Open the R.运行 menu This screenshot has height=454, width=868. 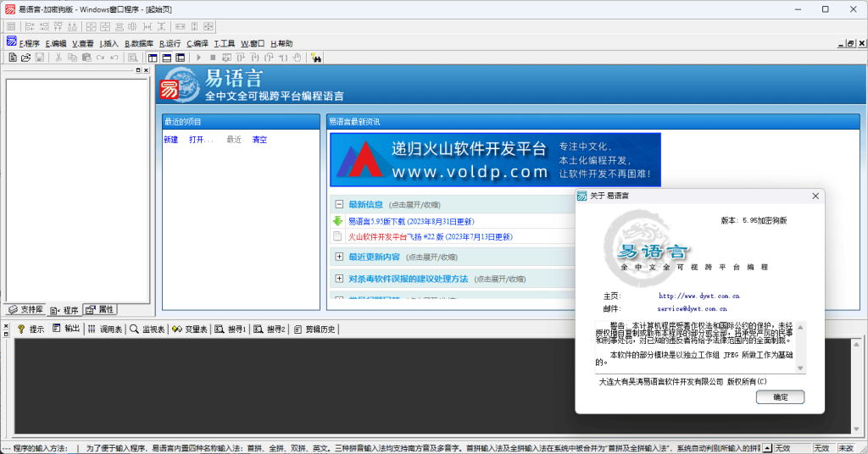click(x=170, y=43)
